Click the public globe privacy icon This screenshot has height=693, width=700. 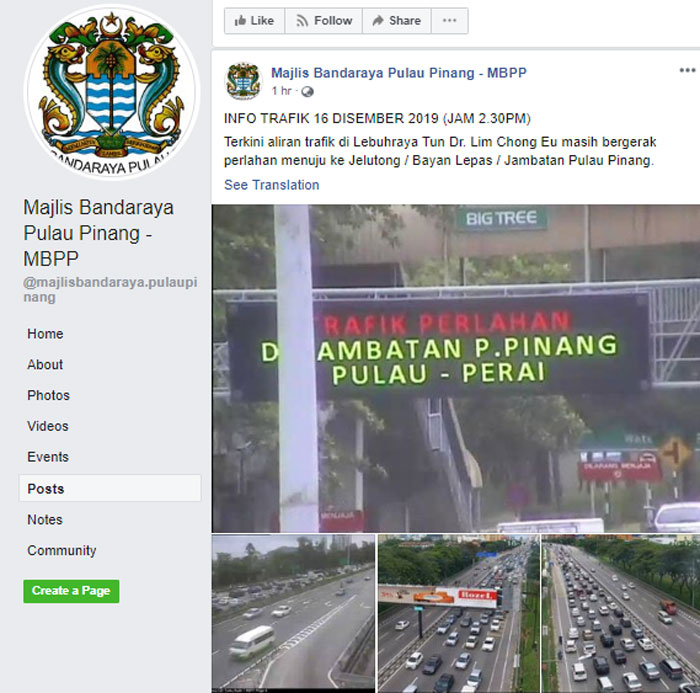(307, 92)
